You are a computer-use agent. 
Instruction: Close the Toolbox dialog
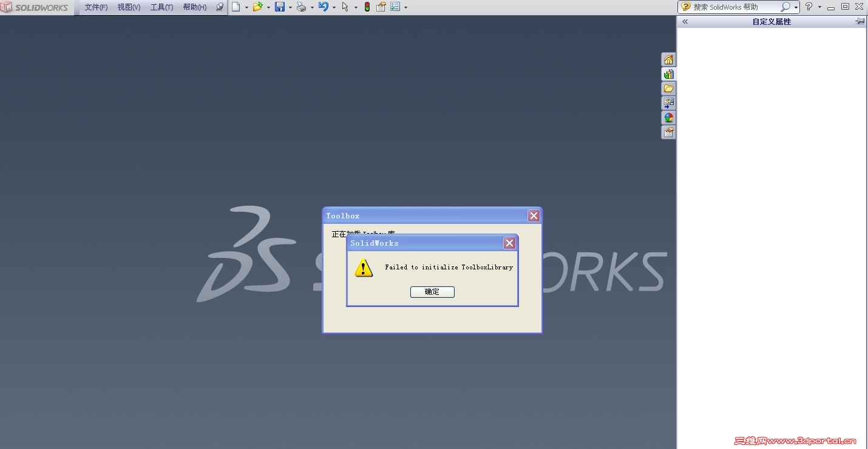pyautogui.click(x=534, y=215)
